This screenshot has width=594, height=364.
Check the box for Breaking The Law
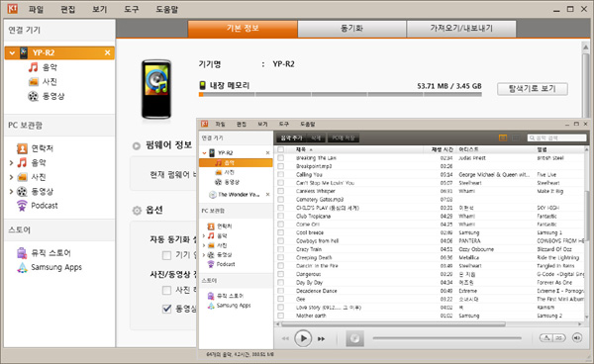(281, 158)
